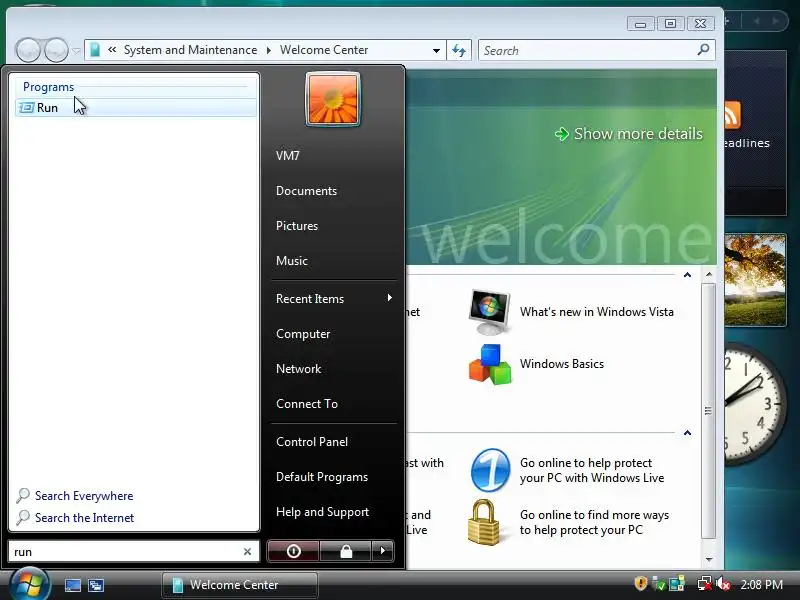800x600 pixels.
Task: Open Music from Start menu
Action: point(291,261)
